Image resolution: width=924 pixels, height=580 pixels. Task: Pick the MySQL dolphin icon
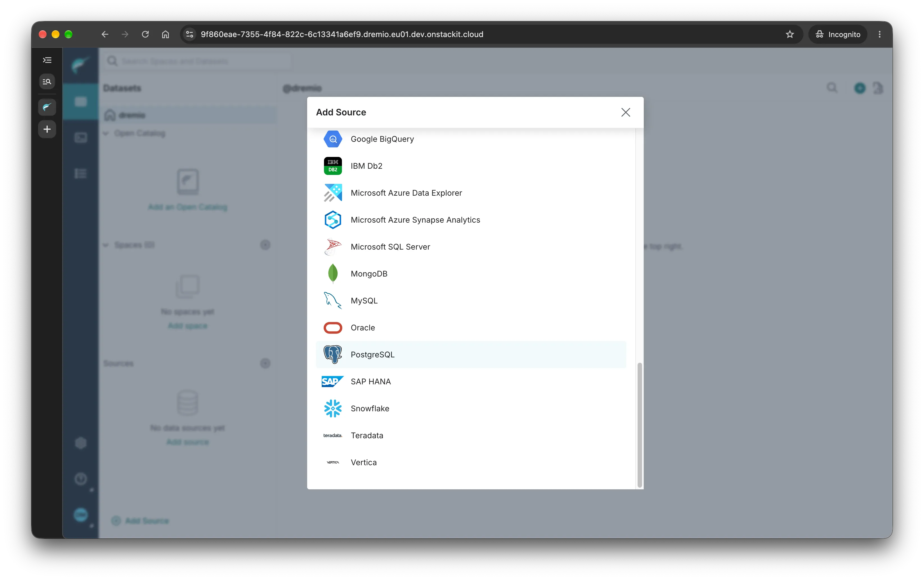(333, 300)
